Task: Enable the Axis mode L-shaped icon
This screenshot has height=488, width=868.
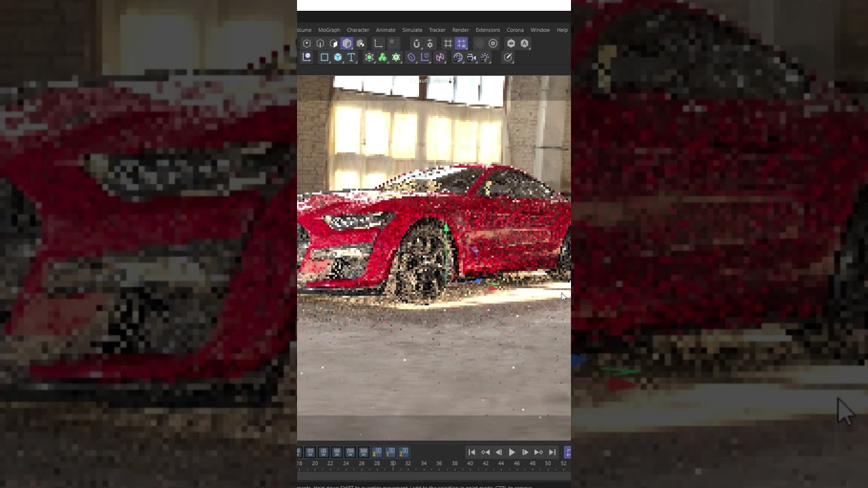Action: (x=378, y=43)
